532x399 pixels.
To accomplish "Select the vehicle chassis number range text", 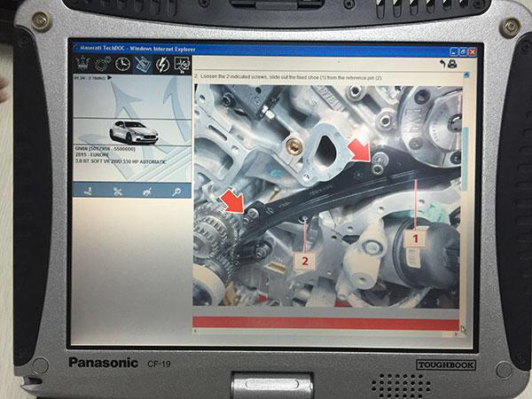I will pyautogui.click(x=106, y=149).
